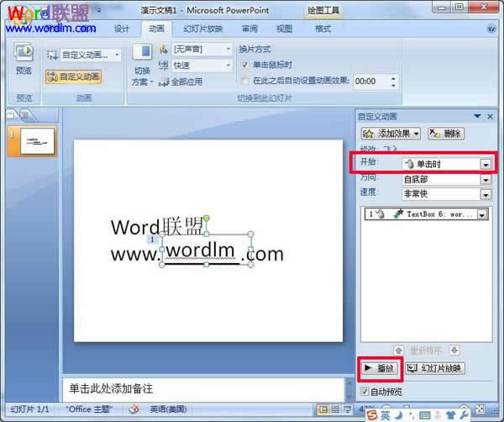Screen dimensions: 504x422
Task: Move animation up with reorder arrow
Action: 398,351
